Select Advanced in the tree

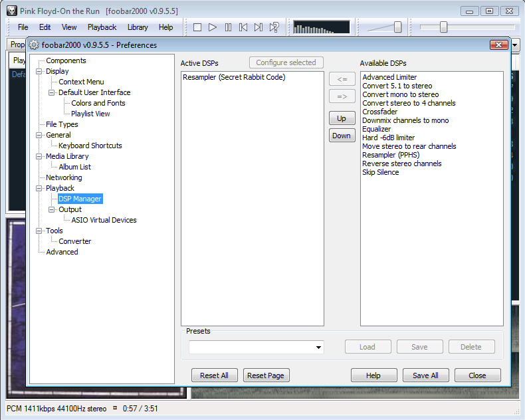click(x=62, y=252)
